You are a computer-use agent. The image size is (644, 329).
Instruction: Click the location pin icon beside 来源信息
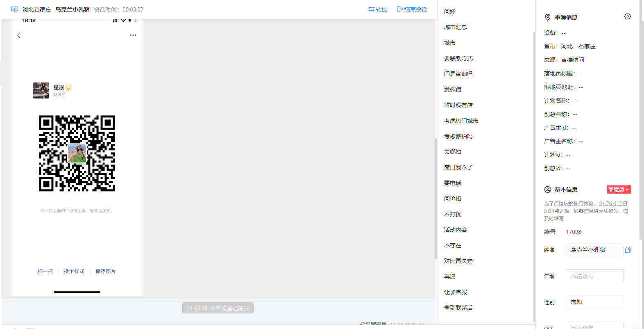click(548, 17)
